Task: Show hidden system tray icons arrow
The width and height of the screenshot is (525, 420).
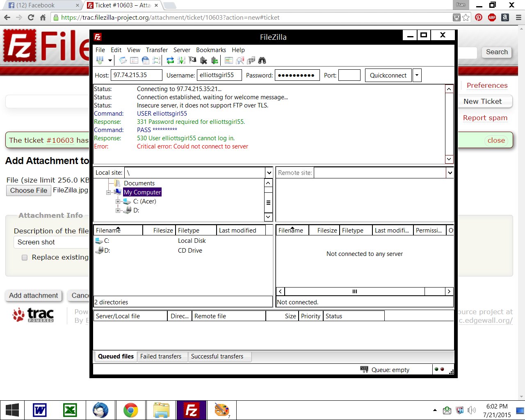Action: (x=435, y=410)
